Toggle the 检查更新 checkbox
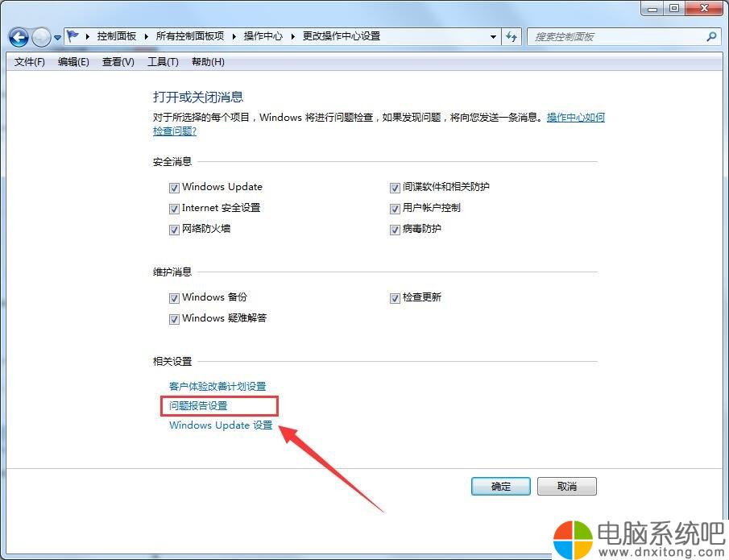 pos(395,297)
